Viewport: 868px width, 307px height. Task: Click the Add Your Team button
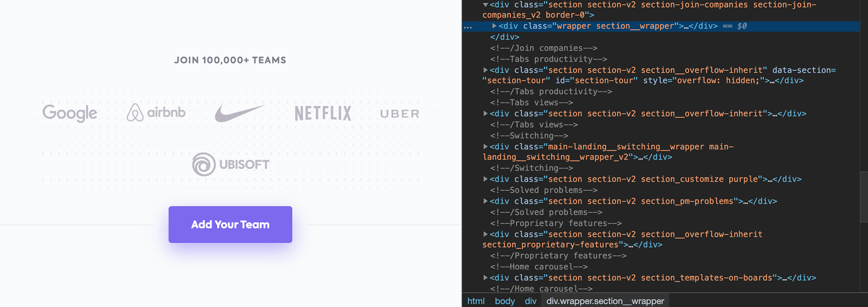230,224
